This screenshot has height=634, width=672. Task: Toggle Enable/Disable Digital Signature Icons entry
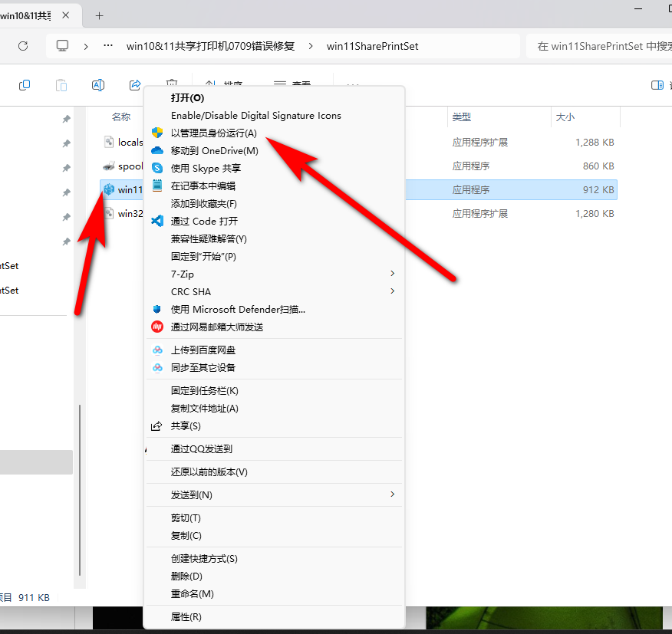tap(255, 115)
